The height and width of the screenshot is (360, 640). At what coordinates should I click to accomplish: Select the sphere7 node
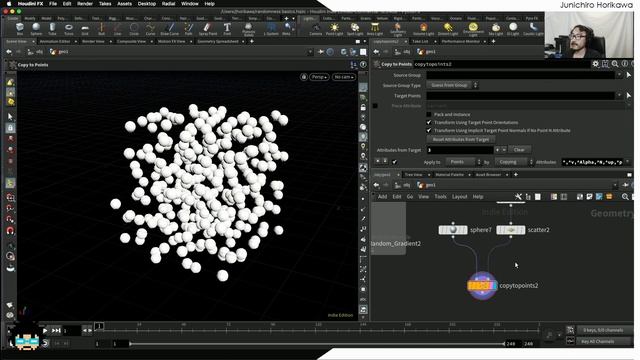click(453, 230)
